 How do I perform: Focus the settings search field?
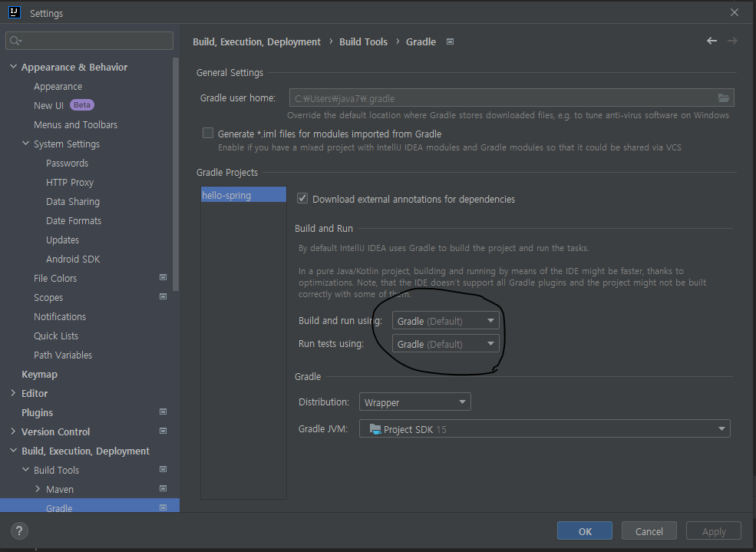pos(89,41)
